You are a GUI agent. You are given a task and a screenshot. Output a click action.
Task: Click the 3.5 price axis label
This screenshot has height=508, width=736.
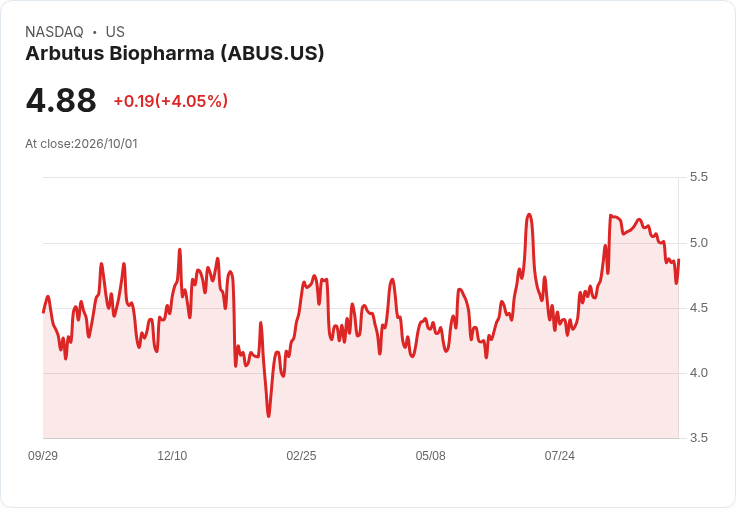(698, 438)
